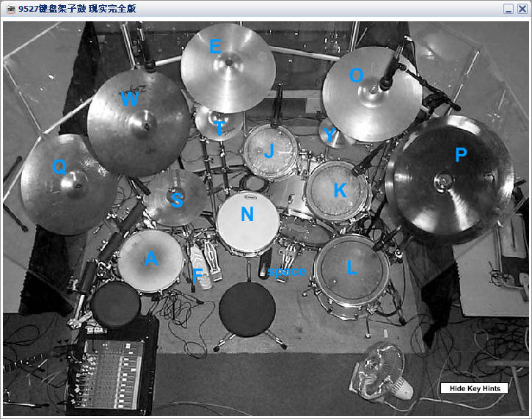
Task: Click the Hide Key Hints button
Action: [x=474, y=388]
